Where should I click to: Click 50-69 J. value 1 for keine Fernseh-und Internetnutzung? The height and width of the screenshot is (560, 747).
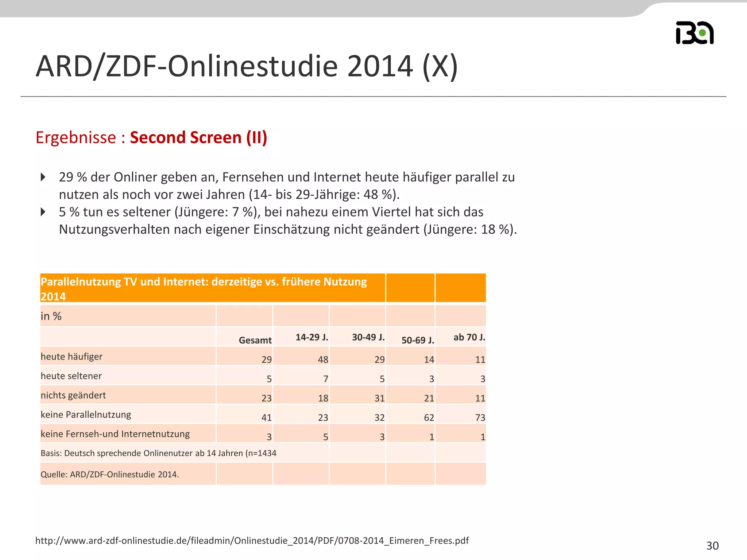click(432, 437)
